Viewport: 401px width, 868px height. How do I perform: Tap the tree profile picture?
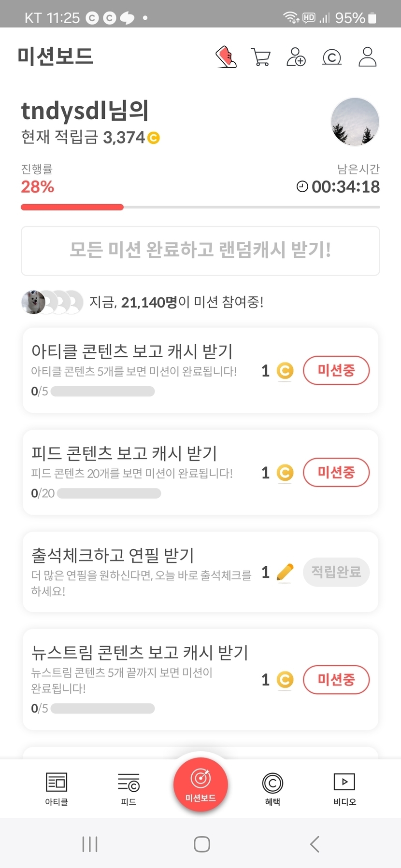355,122
